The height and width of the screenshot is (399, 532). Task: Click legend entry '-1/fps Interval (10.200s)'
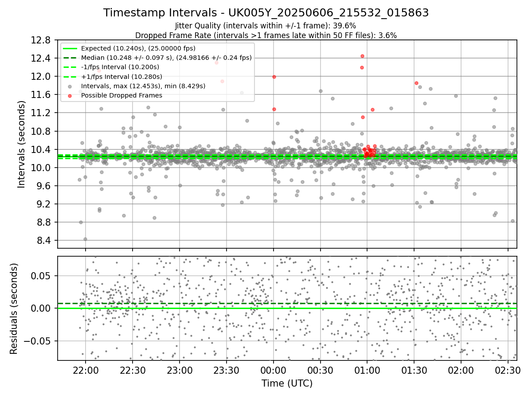[120, 67]
